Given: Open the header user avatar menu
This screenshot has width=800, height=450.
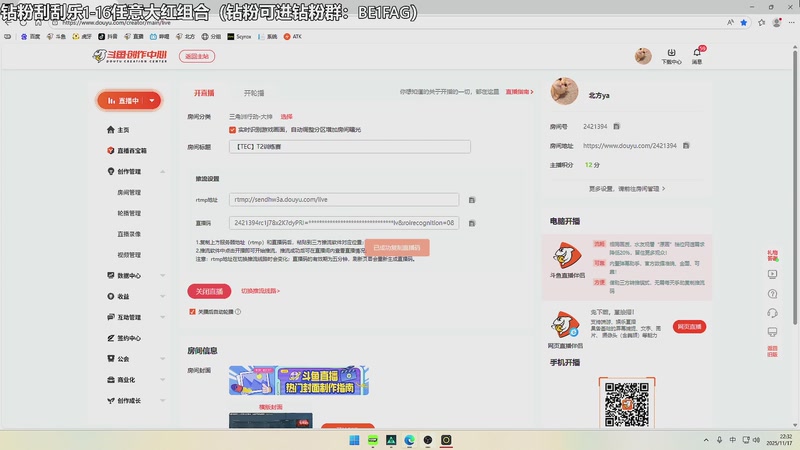Looking at the screenshot, I should point(643,56).
